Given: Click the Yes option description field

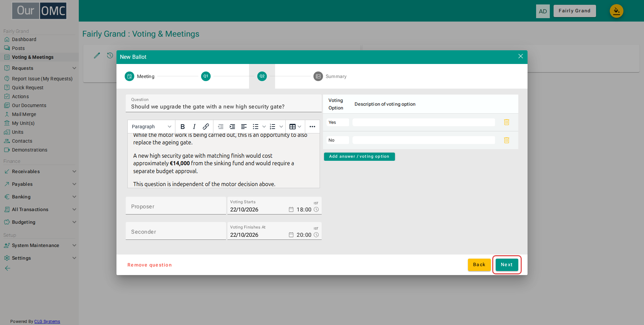Looking at the screenshot, I should (424, 122).
